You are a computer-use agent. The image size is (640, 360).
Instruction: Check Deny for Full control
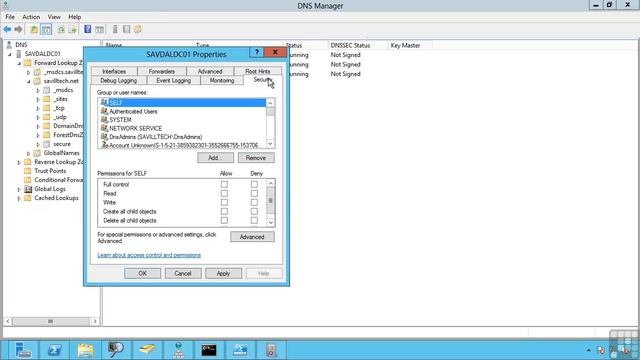pos(254,184)
